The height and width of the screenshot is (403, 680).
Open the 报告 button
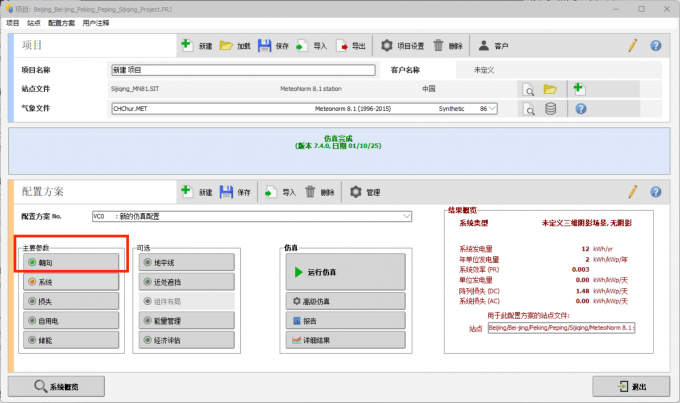(x=346, y=321)
